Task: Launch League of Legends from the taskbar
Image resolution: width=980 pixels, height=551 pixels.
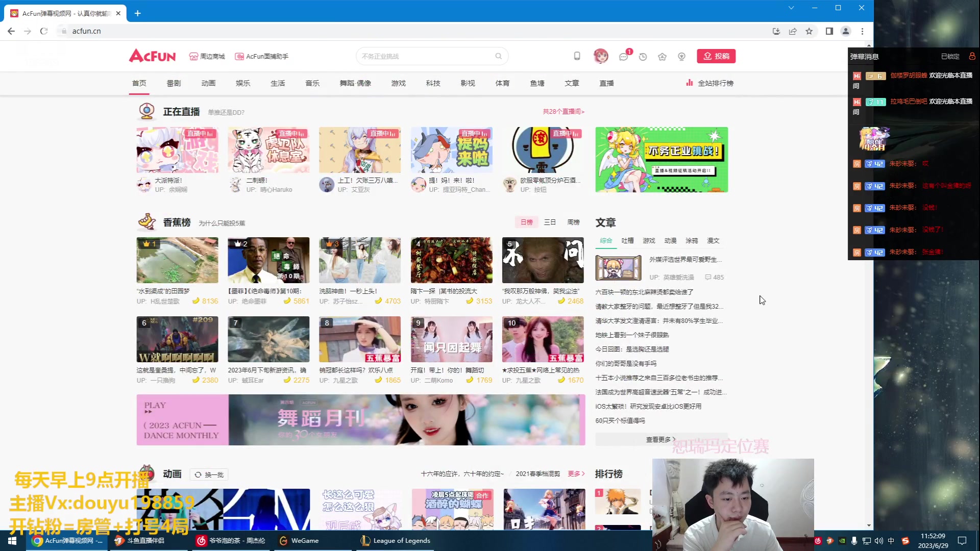Action: tap(396, 541)
